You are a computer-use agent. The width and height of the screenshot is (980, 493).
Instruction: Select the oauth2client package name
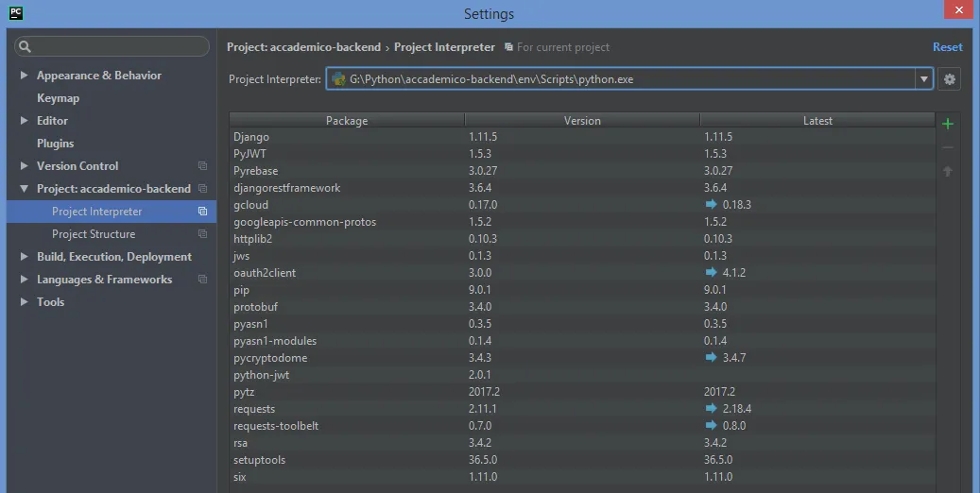coord(265,272)
